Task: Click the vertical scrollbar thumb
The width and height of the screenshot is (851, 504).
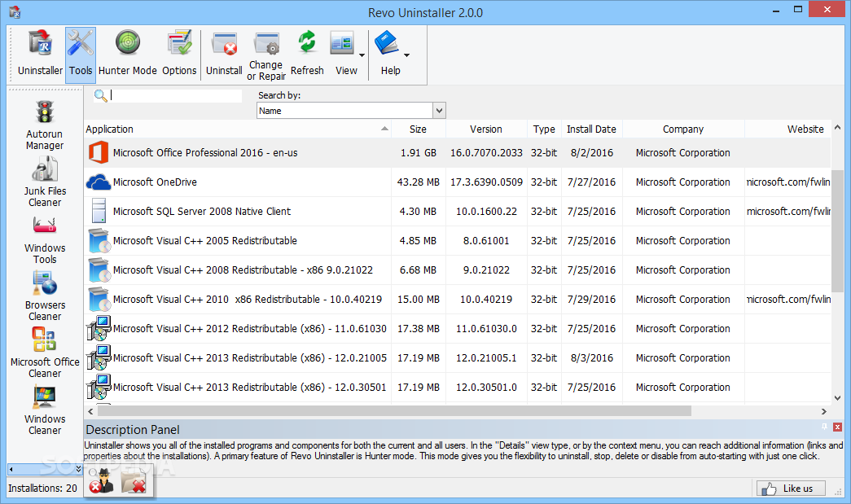Action: 837,231
